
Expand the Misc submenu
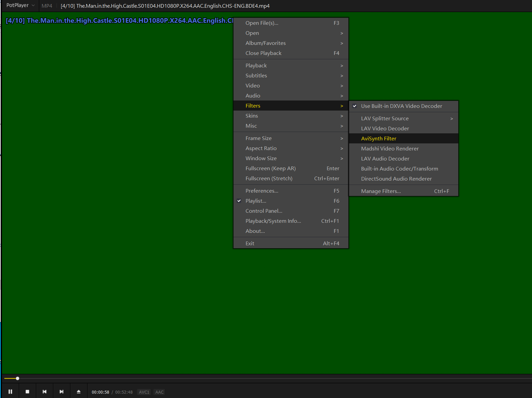[x=291, y=126]
